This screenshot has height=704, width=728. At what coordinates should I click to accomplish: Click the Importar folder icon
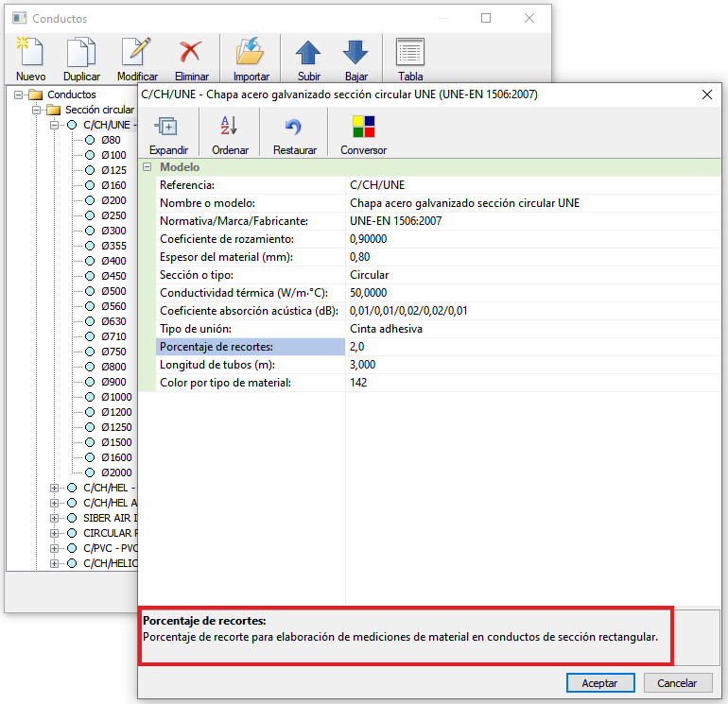pyautogui.click(x=251, y=52)
